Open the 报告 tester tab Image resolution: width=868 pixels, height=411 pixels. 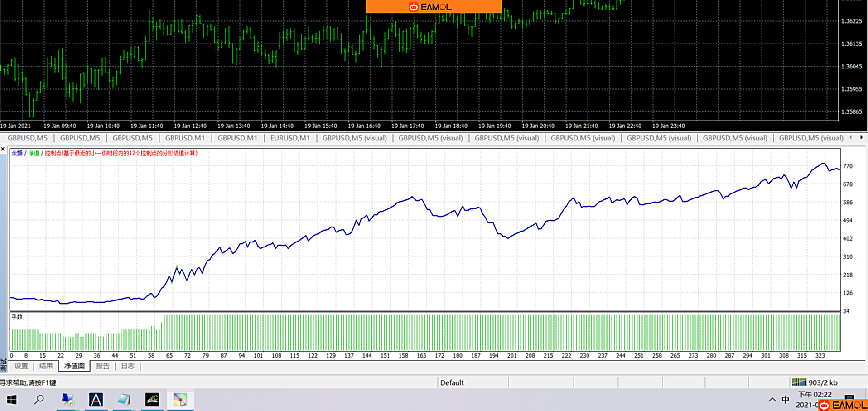[103, 366]
